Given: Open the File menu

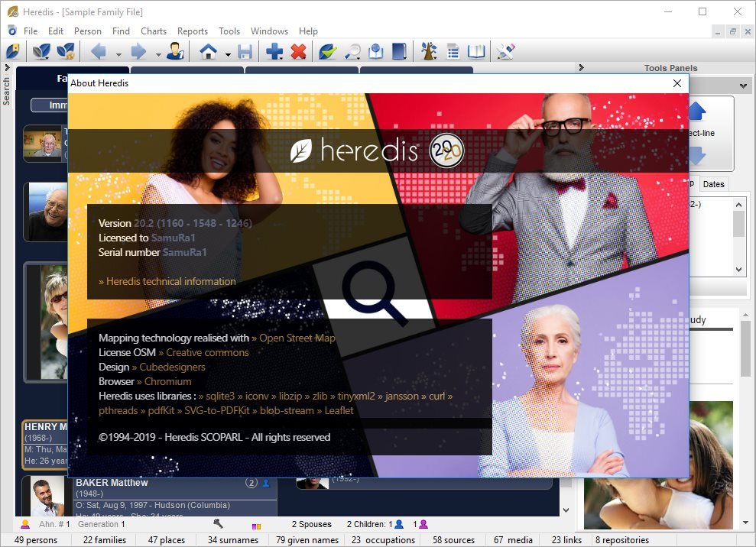Looking at the screenshot, I should tap(31, 31).
